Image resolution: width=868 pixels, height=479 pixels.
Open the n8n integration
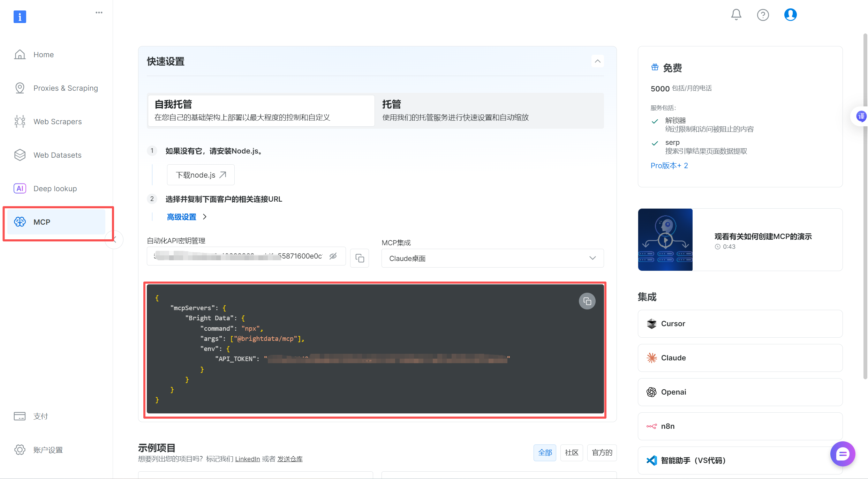pyautogui.click(x=740, y=426)
